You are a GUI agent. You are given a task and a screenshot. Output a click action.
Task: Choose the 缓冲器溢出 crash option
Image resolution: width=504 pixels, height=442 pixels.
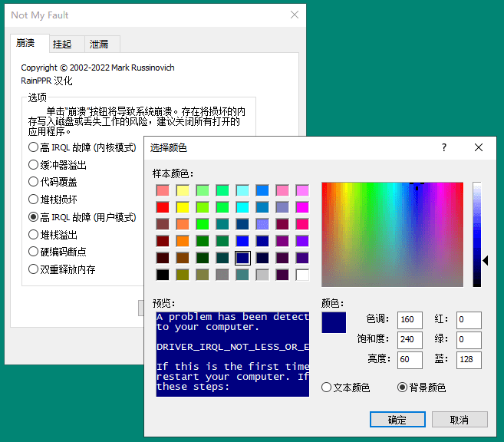tap(33, 164)
